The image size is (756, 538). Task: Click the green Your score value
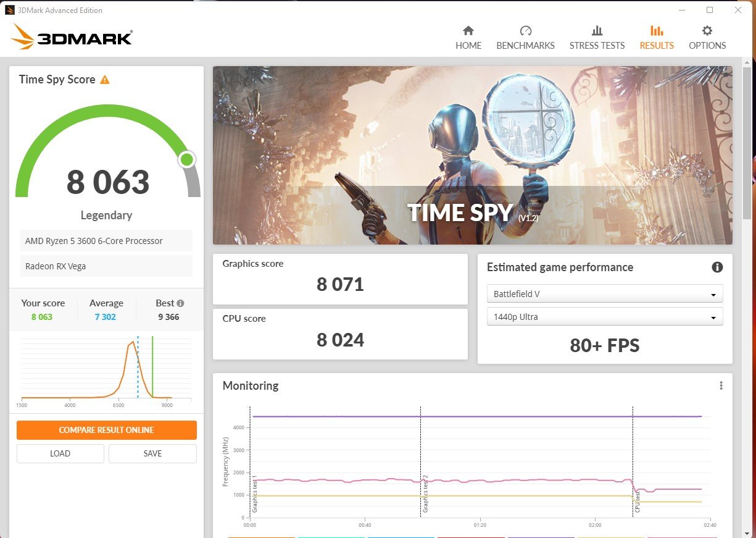tap(42, 317)
